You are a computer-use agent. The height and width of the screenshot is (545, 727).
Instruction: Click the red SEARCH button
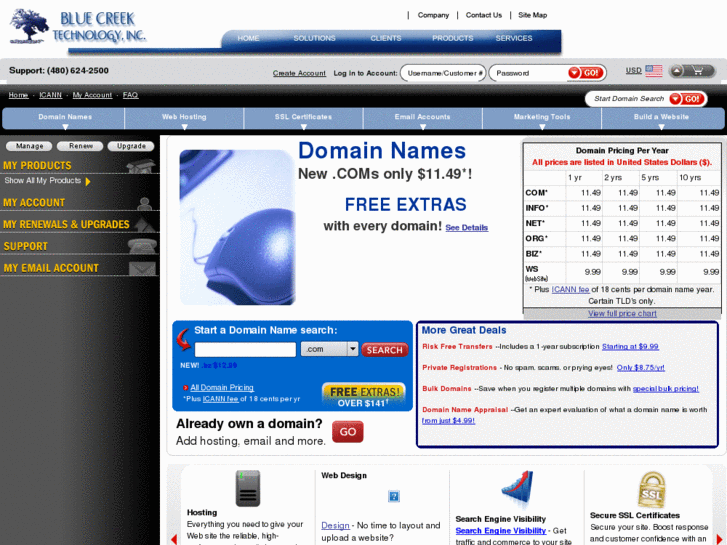click(385, 350)
